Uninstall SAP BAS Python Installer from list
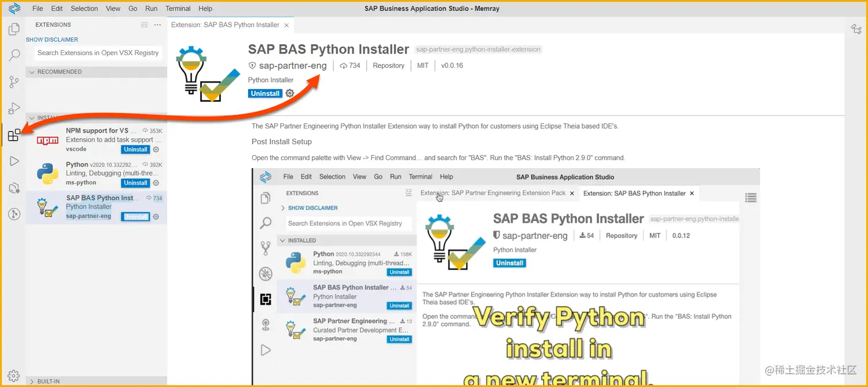This screenshot has height=387, width=868. [135, 217]
